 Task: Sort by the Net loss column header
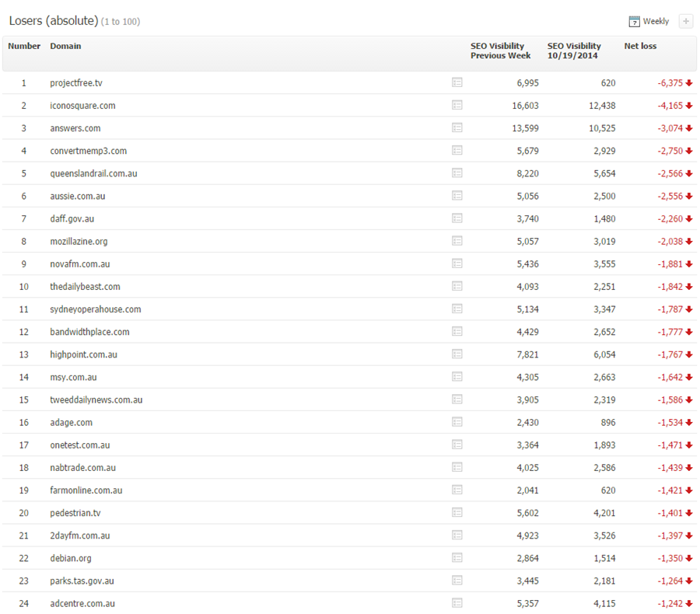640,47
